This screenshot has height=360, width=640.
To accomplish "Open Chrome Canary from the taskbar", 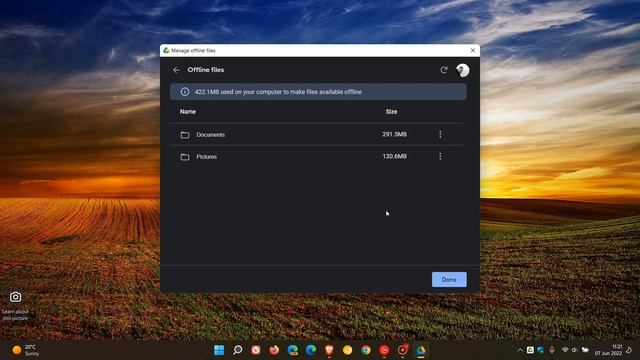I will coord(347,350).
